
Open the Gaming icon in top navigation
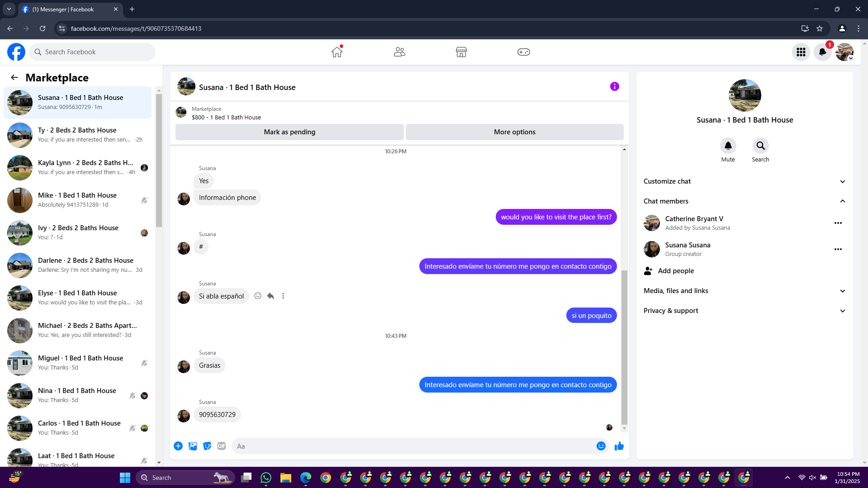[524, 52]
